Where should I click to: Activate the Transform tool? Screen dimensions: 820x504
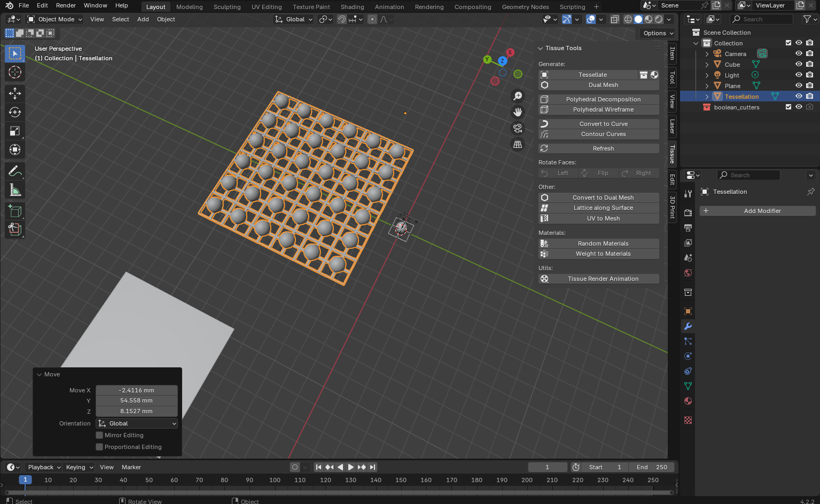[x=15, y=149]
